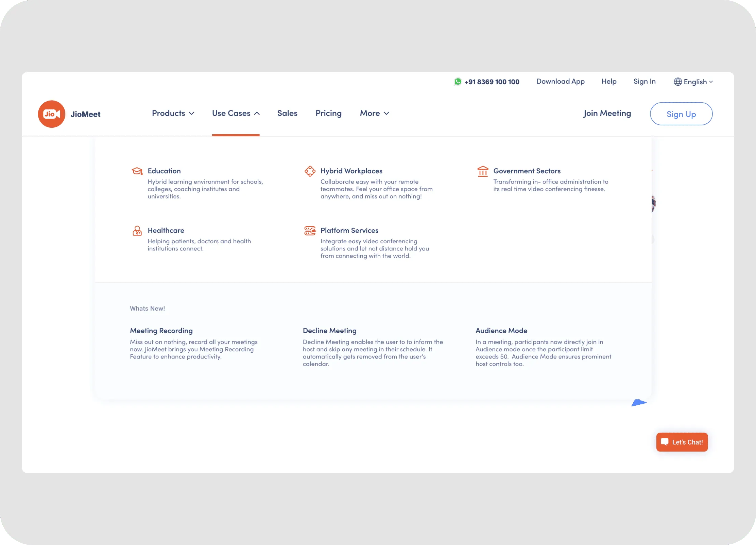Screen dimensions: 756x545
Task: Click the globe icon next to English
Action: [x=677, y=82]
